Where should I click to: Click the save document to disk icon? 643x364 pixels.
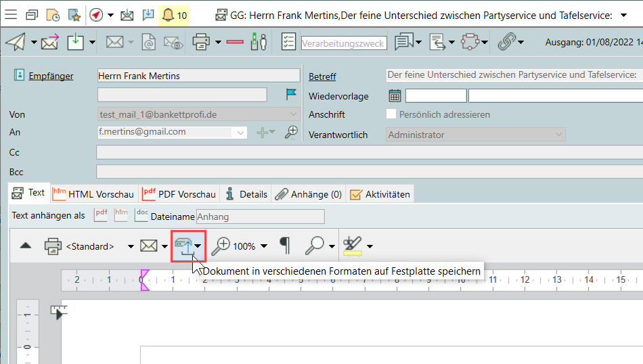point(183,246)
